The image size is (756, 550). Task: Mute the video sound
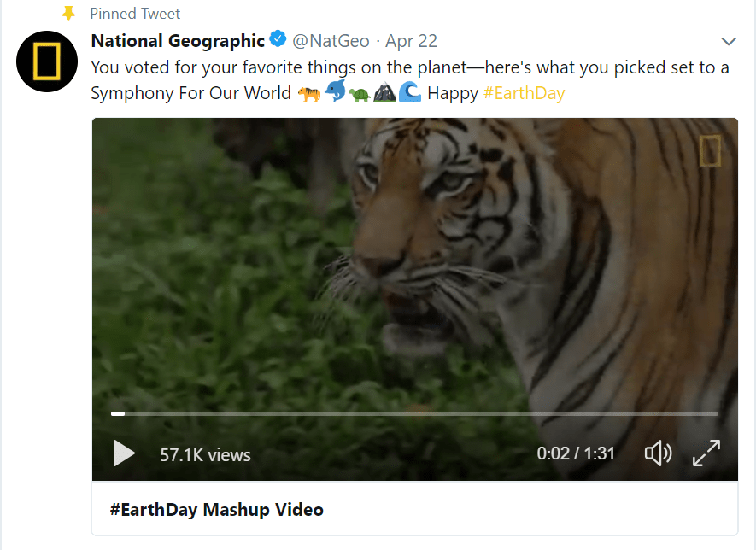(x=658, y=453)
